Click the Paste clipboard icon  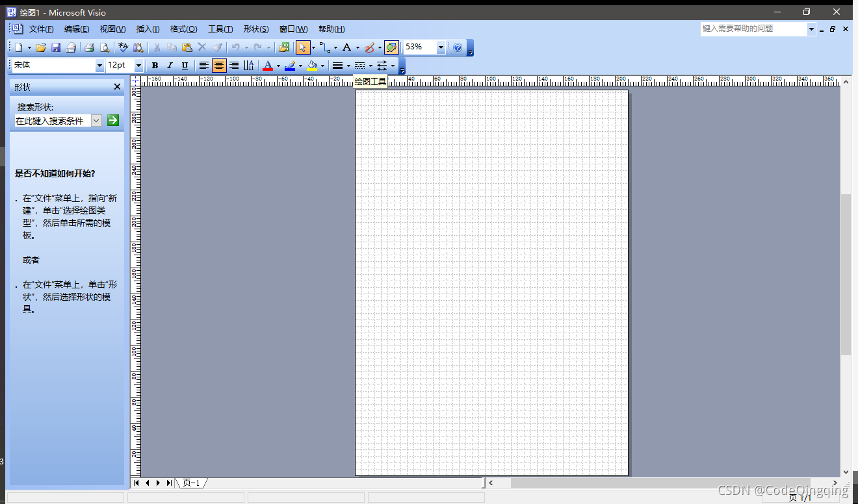[187, 47]
